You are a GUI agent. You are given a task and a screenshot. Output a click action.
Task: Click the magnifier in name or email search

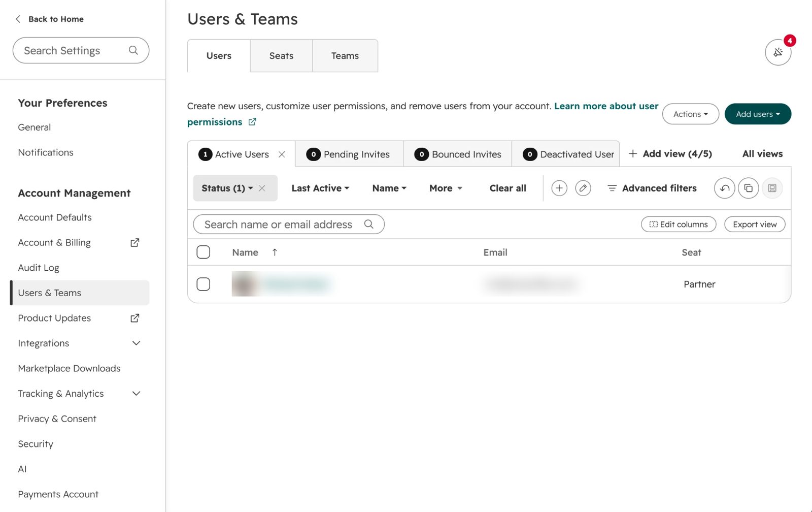click(369, 224)
